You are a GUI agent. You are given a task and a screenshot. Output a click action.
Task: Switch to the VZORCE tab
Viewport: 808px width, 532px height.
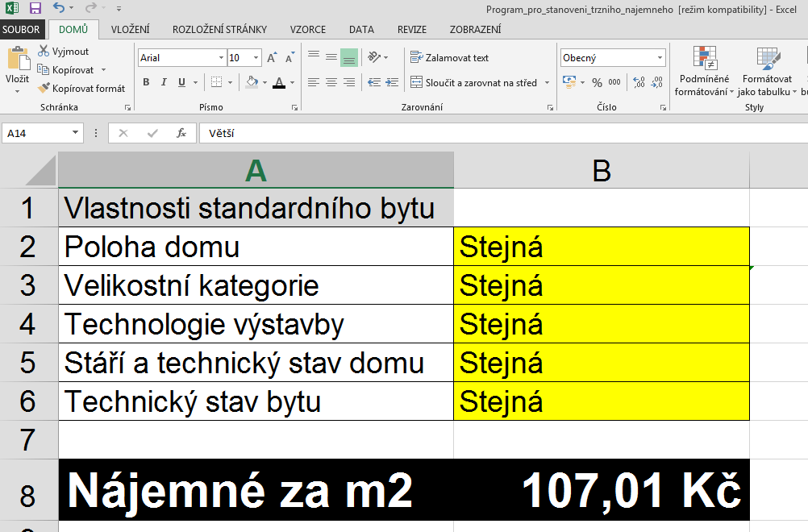point(308,29)
